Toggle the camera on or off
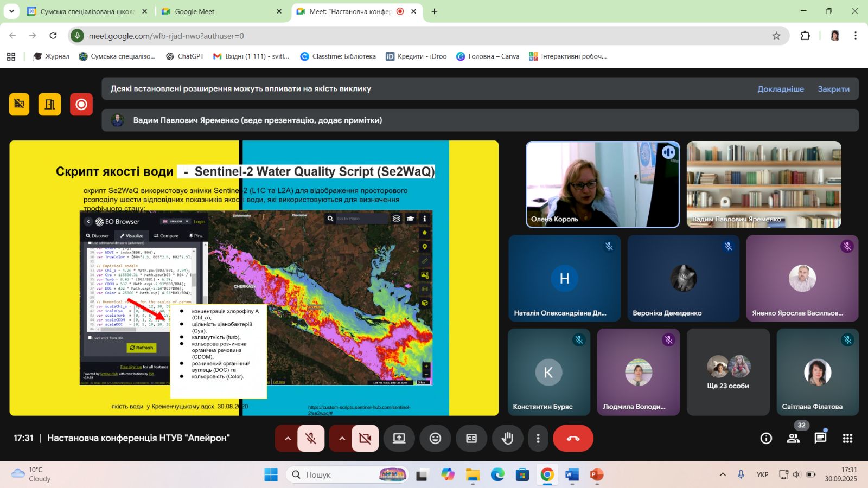 (x=365, y=438)
